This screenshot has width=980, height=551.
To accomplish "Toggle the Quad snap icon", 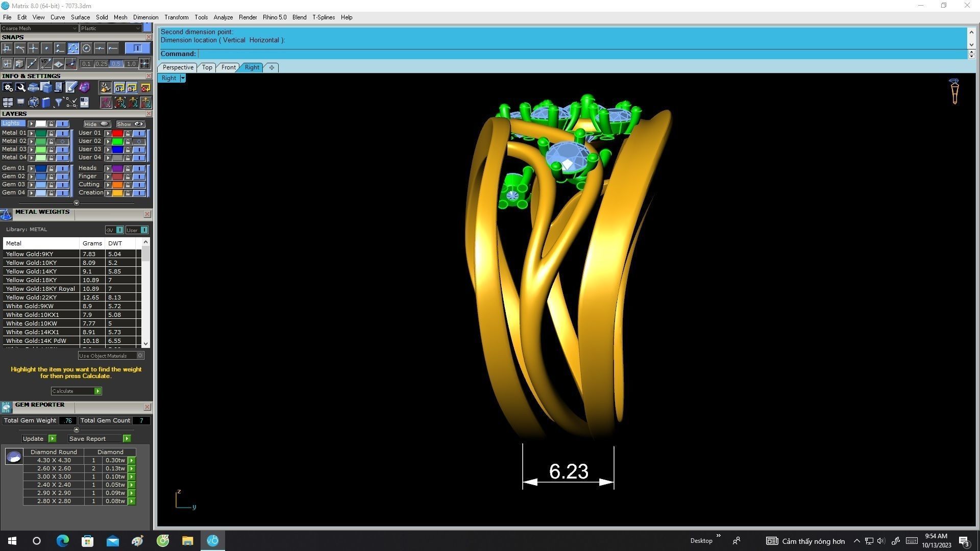I will click(x=73, y=48).
